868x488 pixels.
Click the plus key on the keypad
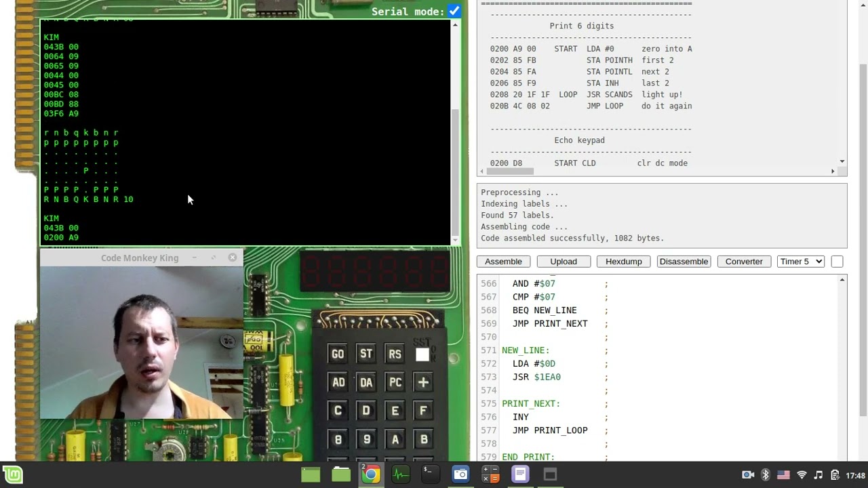click(x=423, y=382)
